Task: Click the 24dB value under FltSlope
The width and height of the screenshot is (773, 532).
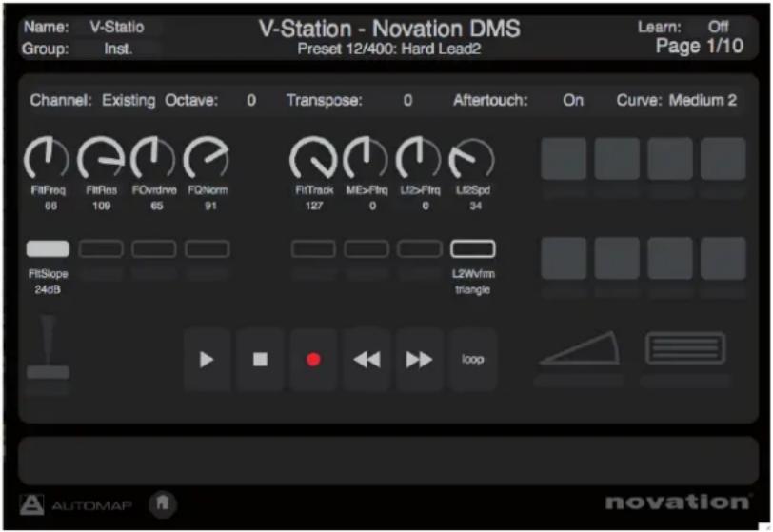Action: pos(48,289)
